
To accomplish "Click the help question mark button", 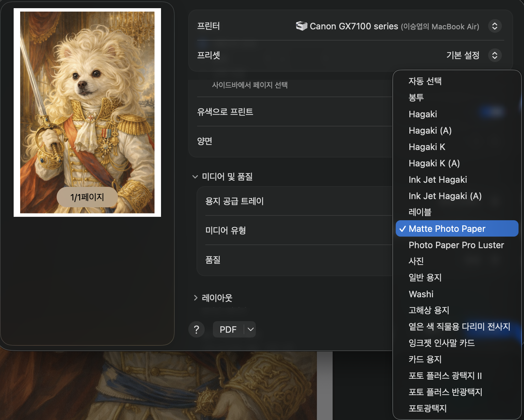I will pyautogui.click(x=196, y=329).
